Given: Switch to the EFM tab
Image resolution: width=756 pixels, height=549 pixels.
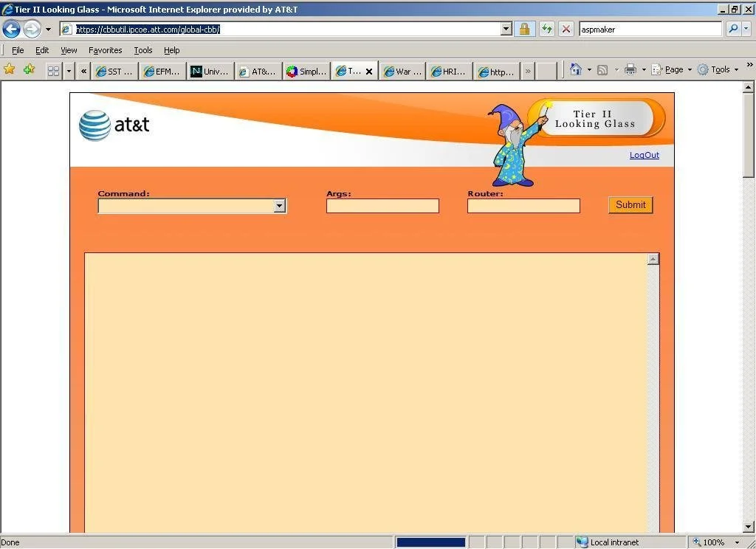Looking at the screenshot, I should tap(162, 72).
